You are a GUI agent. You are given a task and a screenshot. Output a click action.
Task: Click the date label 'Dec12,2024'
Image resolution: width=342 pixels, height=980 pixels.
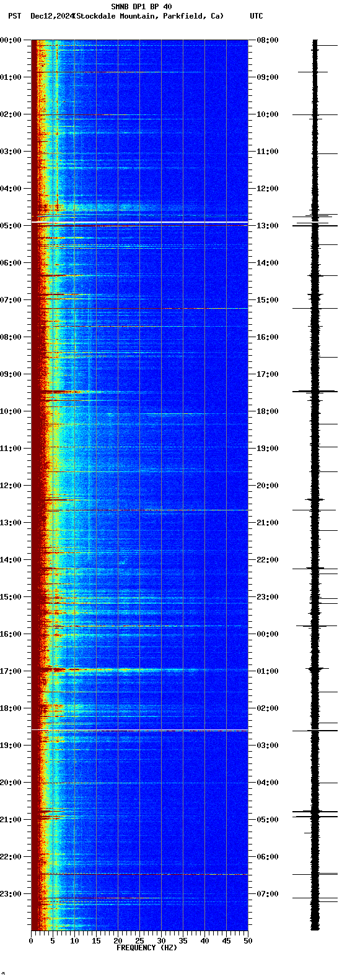[x=51, y=16]
